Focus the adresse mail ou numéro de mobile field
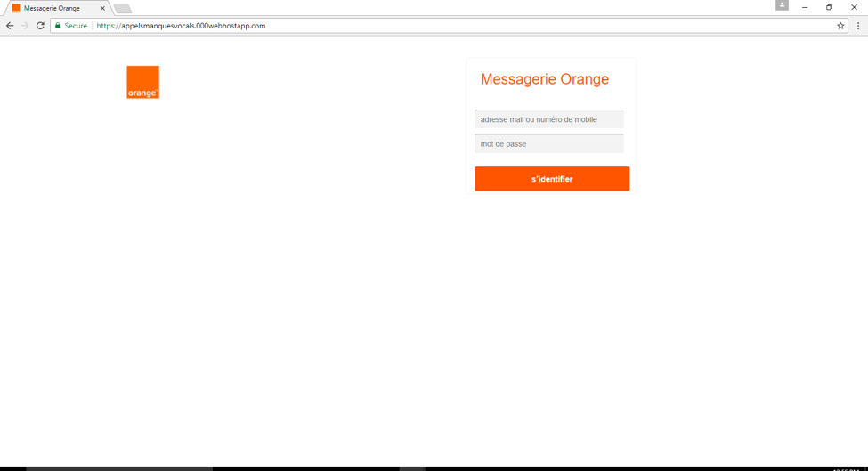The image size is (868, 471). [x=548, y=119]
